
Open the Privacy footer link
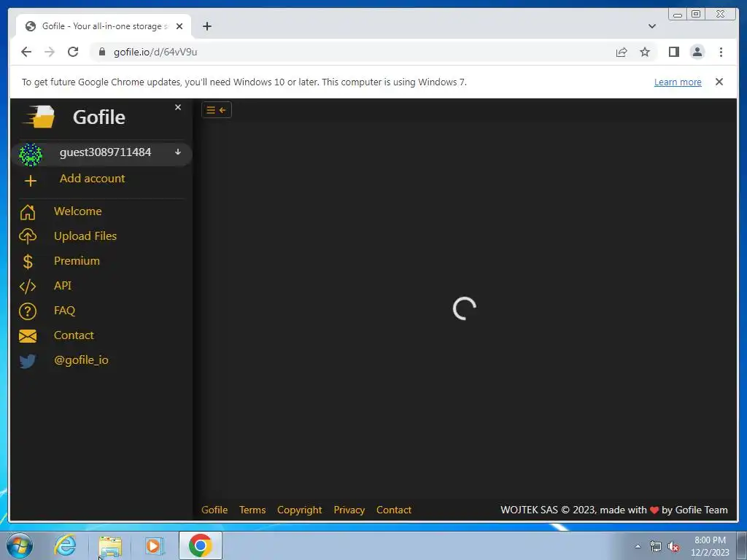[349, 510]
